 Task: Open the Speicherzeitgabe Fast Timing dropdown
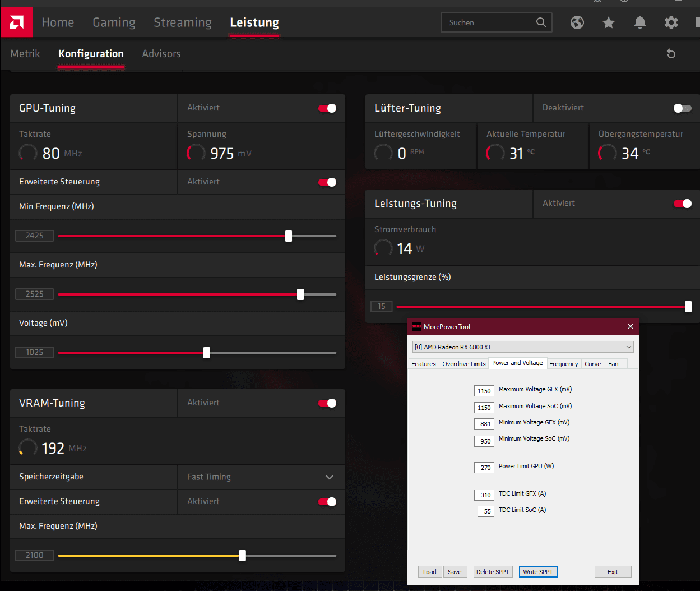261,477
